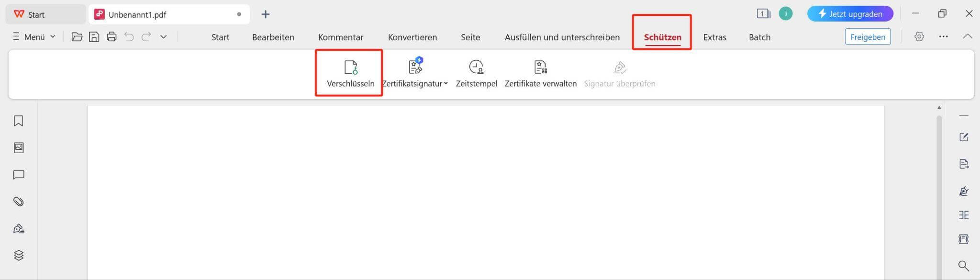Open Zertifikate verwalten
This screenshot has width=980, height=280.
540,73
